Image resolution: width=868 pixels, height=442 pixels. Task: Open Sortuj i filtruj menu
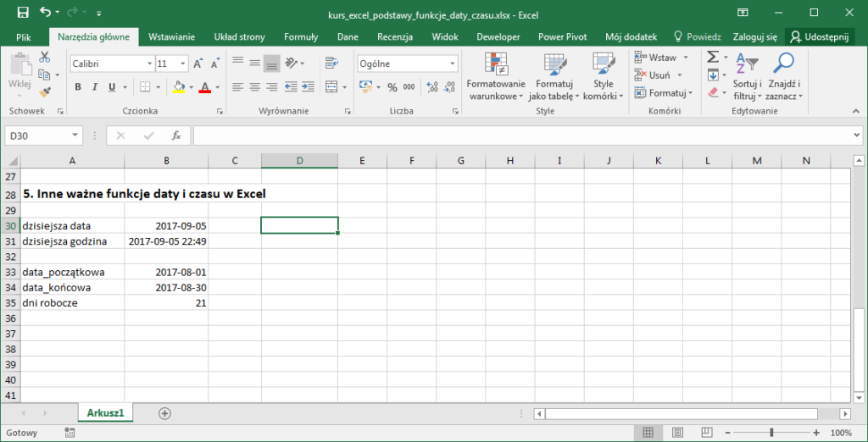point(748,77)
